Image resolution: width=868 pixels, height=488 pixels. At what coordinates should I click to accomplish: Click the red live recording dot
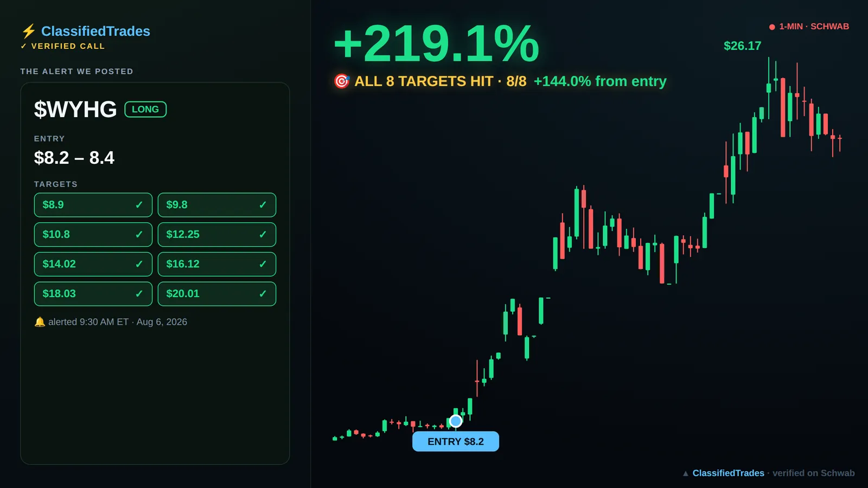pyautogui.click(x=772, y=27)
